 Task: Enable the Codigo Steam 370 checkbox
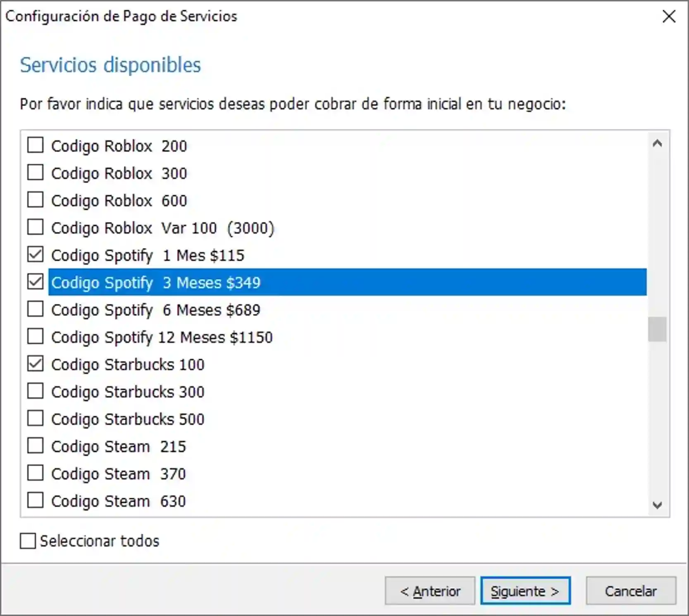(35, 473)
